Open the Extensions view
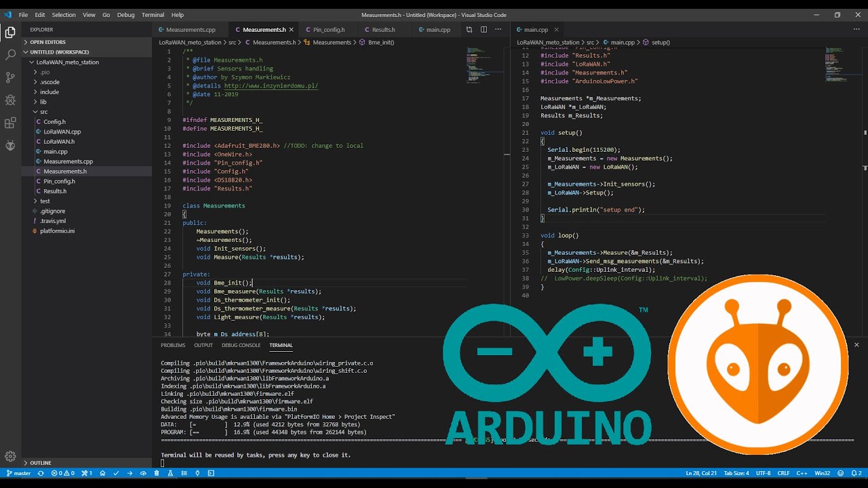Screen dimensions: 868x488 [x=10, y=123]
